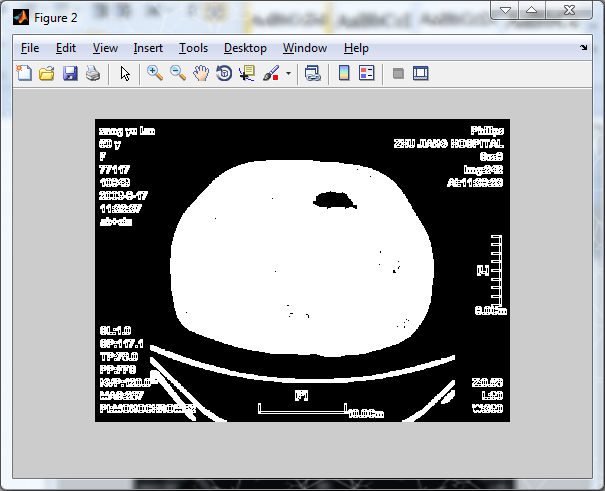605x491 pixels.
Task: Select the Brush data tool
Action: point(271,73)
